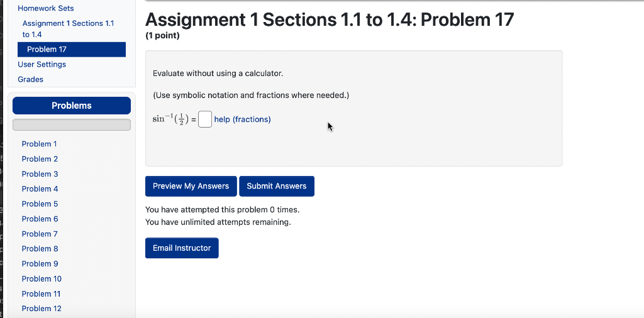Click the Problems header button
The image size is (644, 318).
click(72, 106)
